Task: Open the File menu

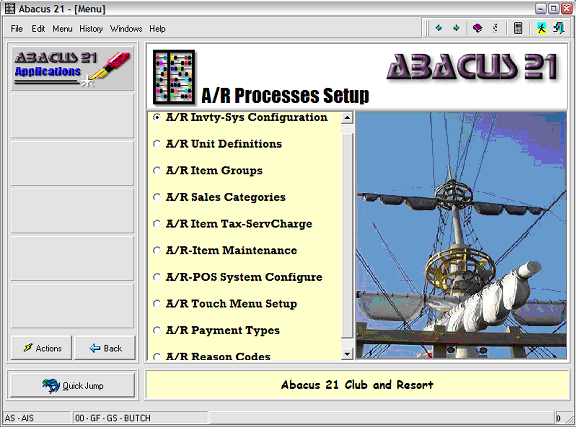Action: pyautogui.click(x=17, y=29)
